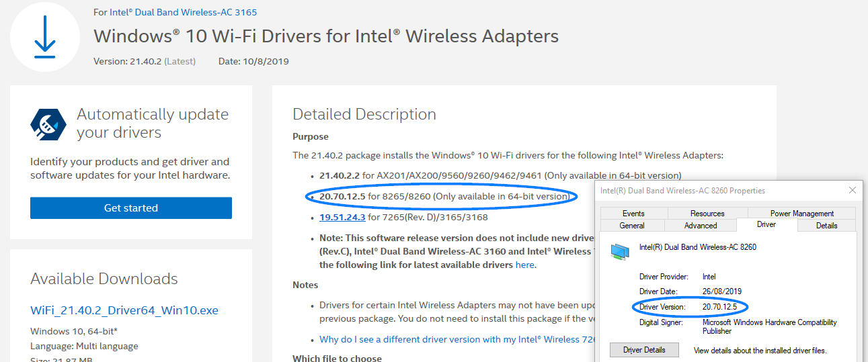Click the Driver Details button
This screenshot has height=362, width=868.
point(644,350)
